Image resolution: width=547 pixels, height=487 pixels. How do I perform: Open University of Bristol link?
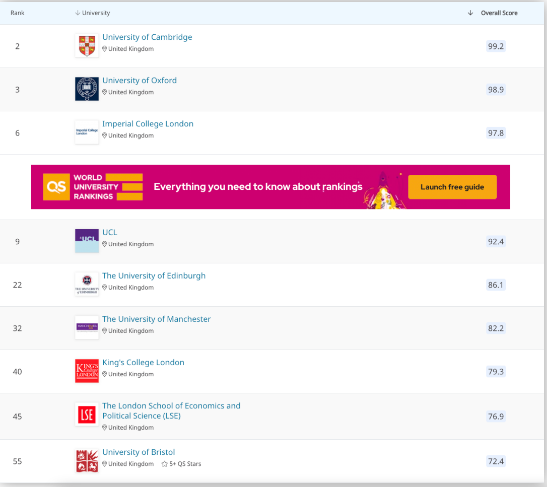click(139, 452)
